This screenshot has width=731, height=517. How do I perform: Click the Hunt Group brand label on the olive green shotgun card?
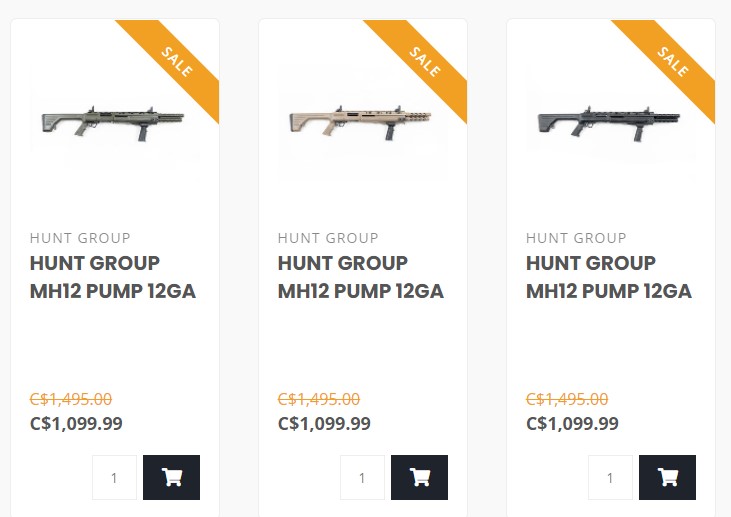click(x=80, y=238)
